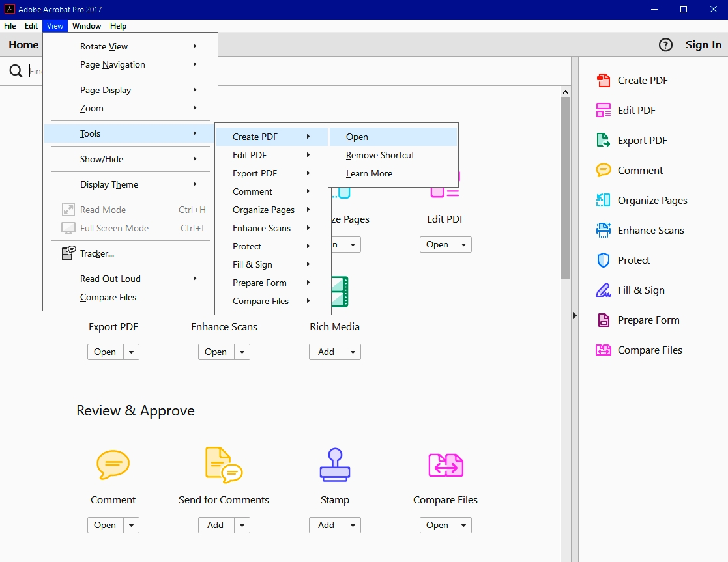Viewport: 728px width, 562px height.
Task: Click Organize Pages icon in right pane
Action: [603, 200]
